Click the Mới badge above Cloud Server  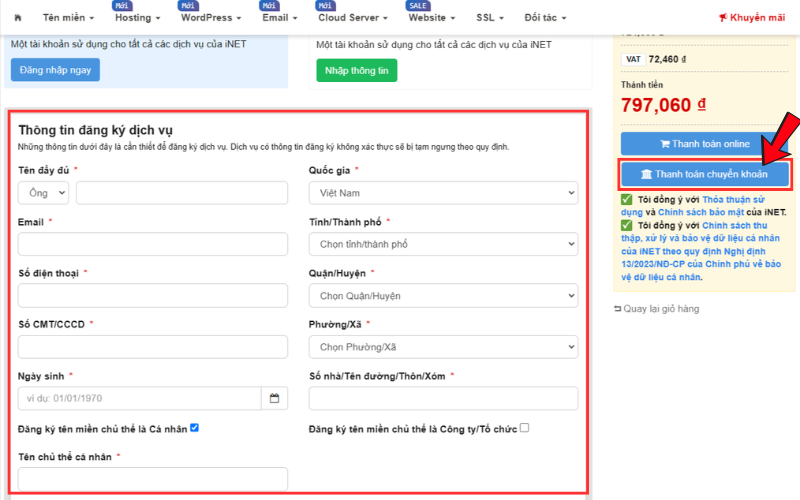pyautogui.click(x=325, y=6)
